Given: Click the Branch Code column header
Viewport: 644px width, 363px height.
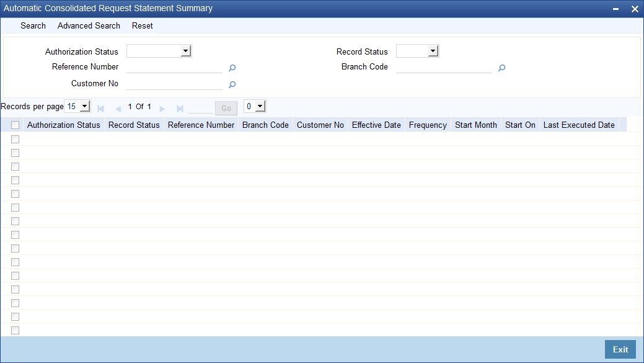Looking at the screenshot, I should [265, 125].
